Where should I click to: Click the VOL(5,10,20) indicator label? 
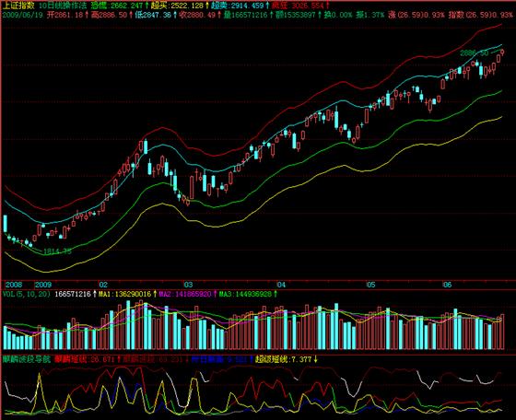pyautogui.click(x=27, y=294)
